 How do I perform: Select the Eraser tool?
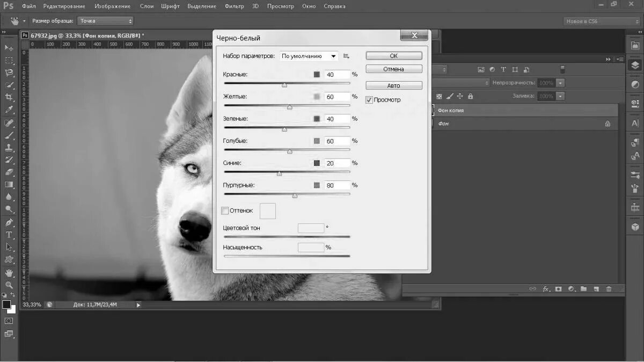9,172
